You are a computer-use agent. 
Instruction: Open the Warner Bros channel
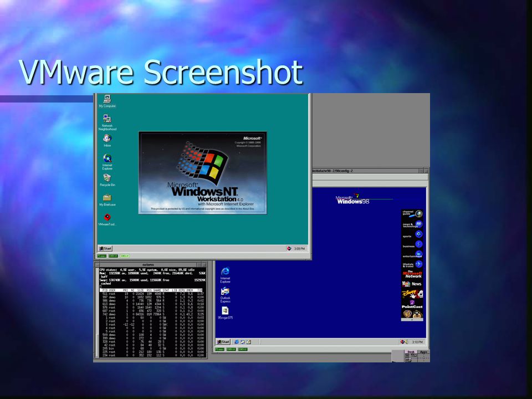pos(412,314)
